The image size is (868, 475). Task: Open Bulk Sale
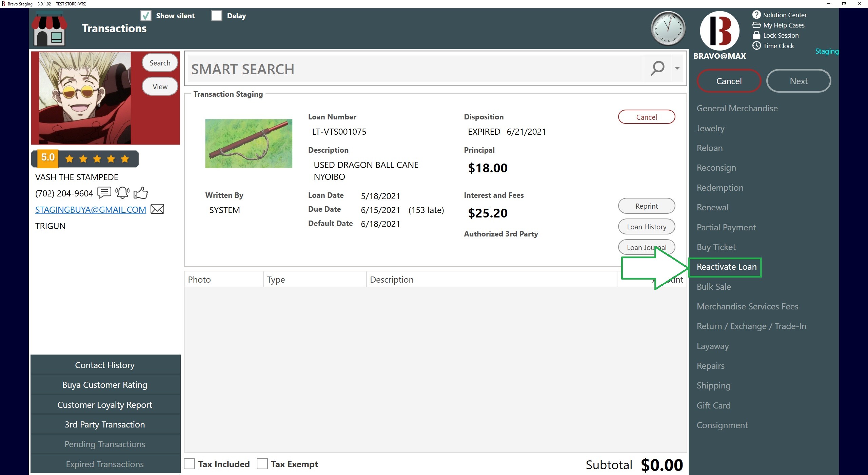[714, 287]
